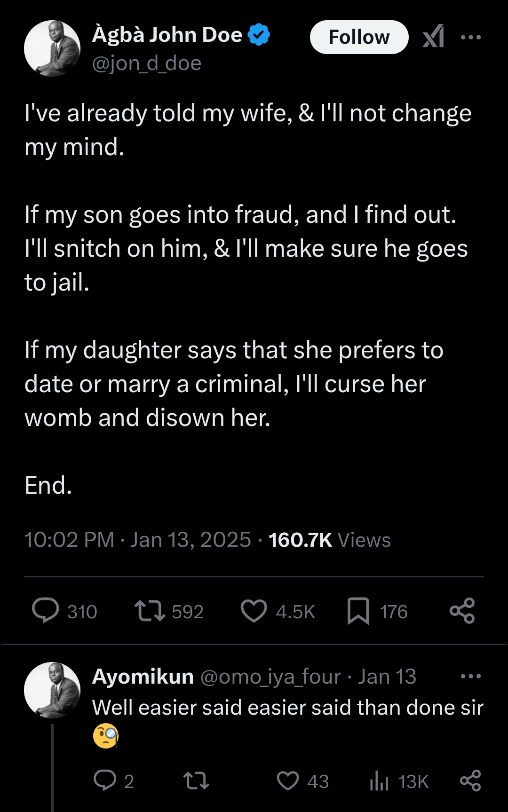Viewport: 508px width, 812px height.
Task: Open Ayomikun's reply three-dot menu
Action: point(471,677)
